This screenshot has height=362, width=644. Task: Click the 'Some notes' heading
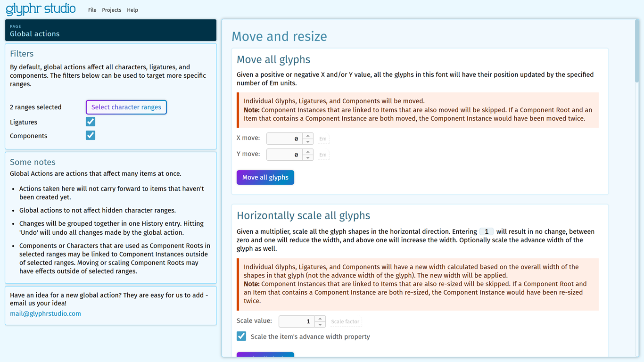coord(33,162)
